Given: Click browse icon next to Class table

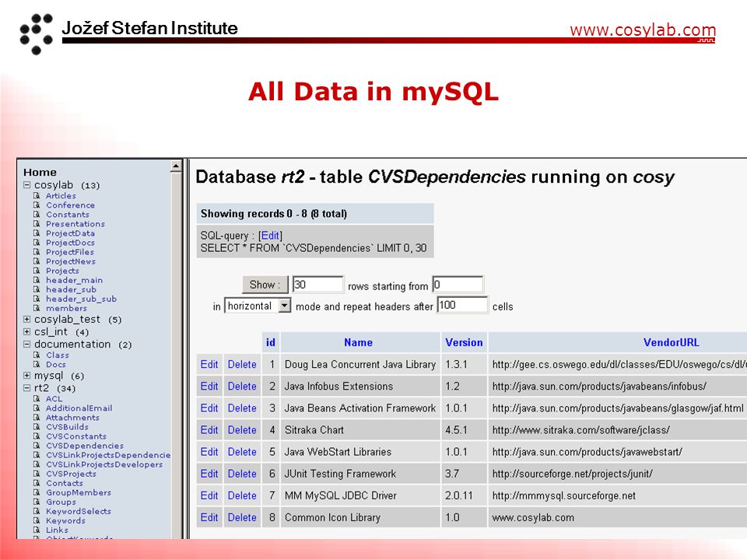Looking at the screenshot, I should click(37, 355).
